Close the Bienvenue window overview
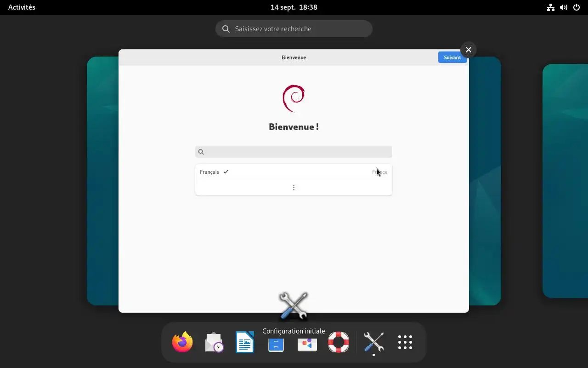This screenshot has width=588, height=368. [469, 50]
